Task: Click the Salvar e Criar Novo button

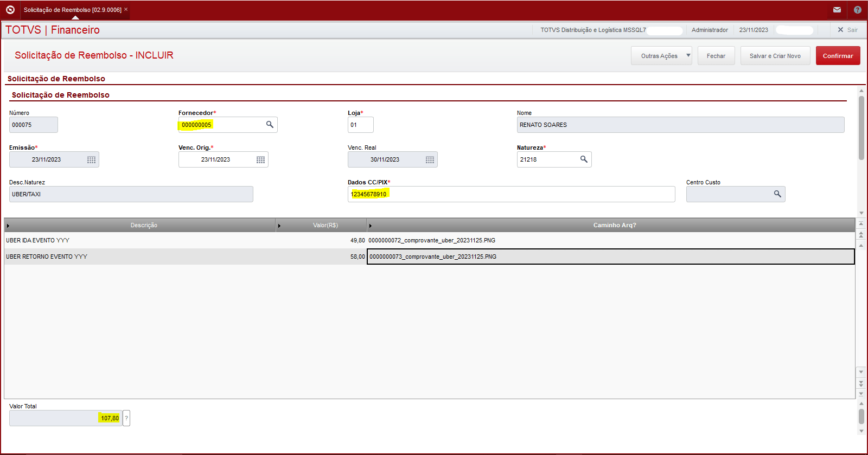Action: pyautogui.click(x=775, y=56)
